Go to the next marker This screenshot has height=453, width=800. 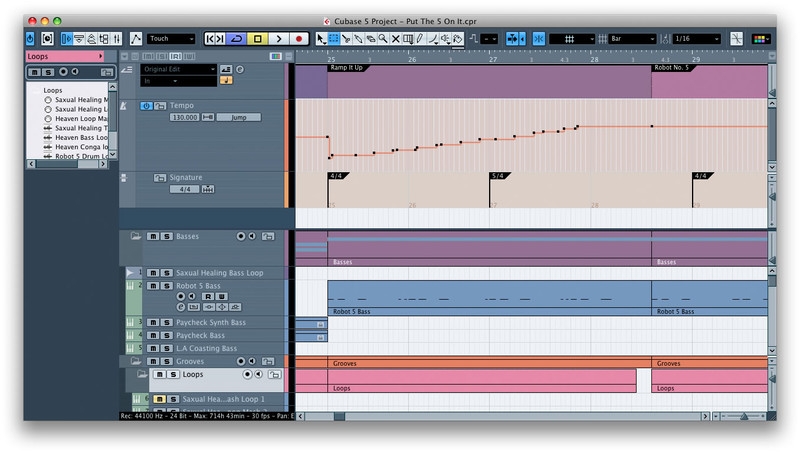[220, 39]
